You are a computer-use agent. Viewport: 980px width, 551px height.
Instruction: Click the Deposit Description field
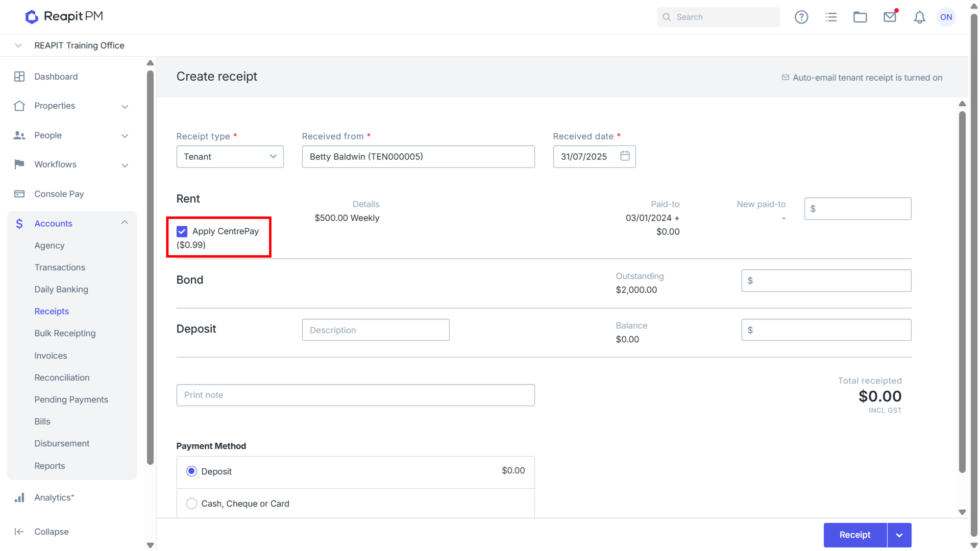pyautogui.click(x=375, y=330)
